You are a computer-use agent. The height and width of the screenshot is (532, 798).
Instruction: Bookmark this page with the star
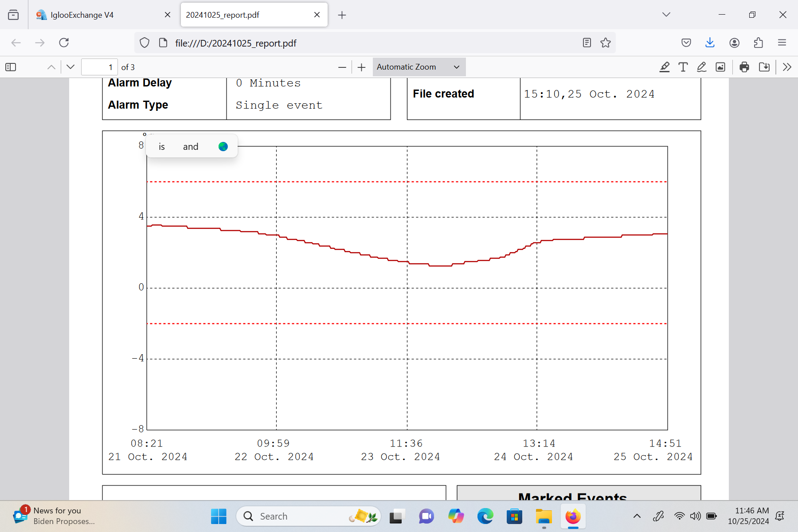[606, 43]
